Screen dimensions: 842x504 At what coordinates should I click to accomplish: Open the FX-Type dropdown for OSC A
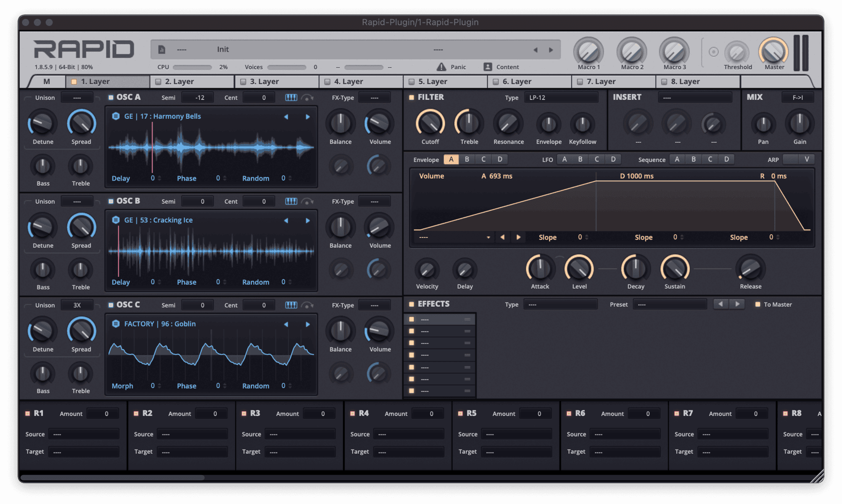[374, 97]
